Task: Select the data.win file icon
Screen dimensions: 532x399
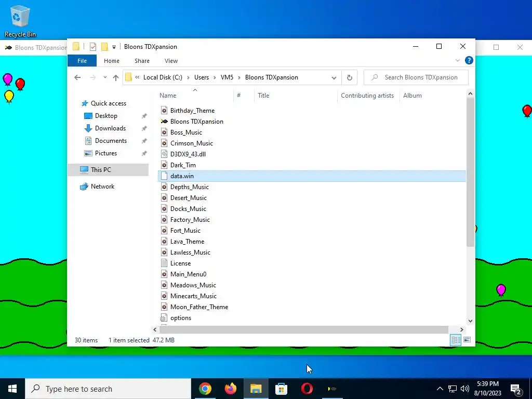Action: pyautogui.click(x=164, y=176)
